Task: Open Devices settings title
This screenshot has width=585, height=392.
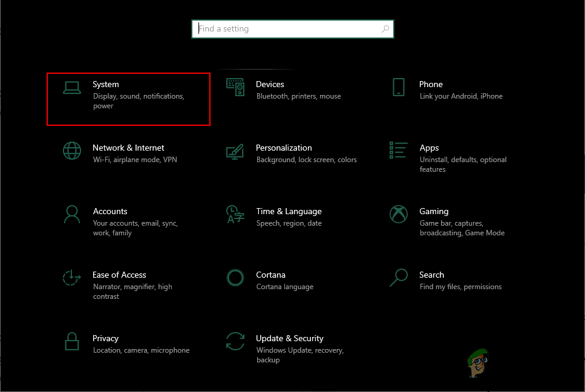Action: click(x=270, y=84)
